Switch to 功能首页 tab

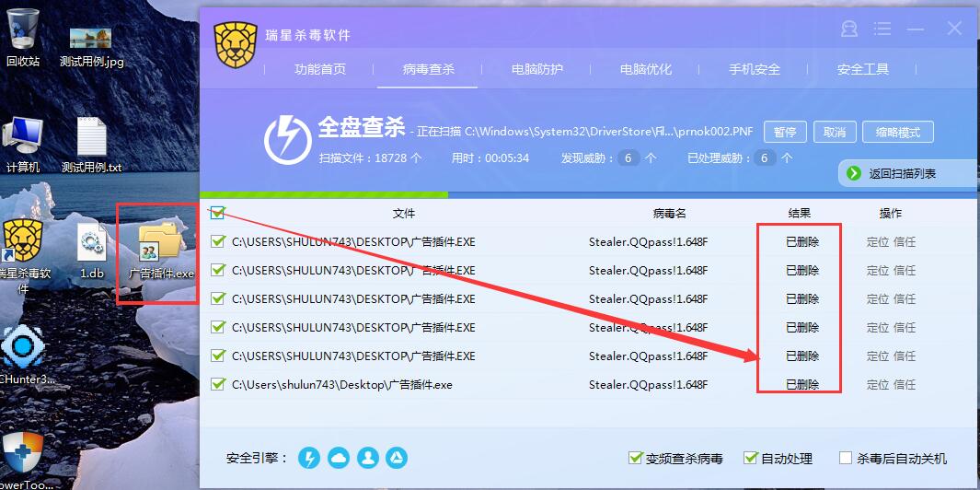point(320,69)
